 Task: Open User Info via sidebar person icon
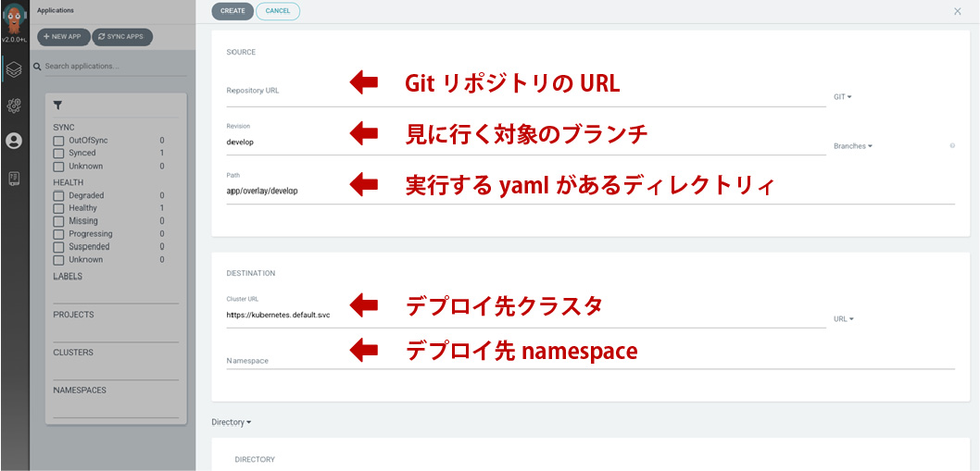click(x=14, y=141)
